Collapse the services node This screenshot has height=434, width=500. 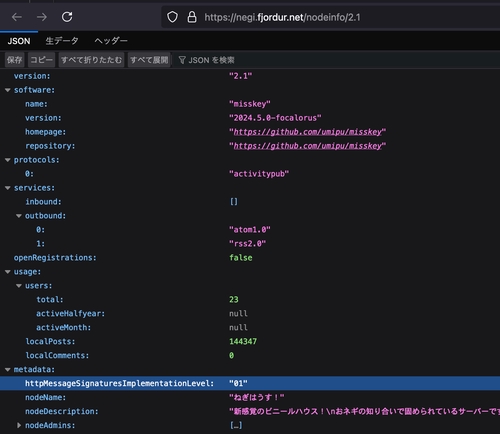point(8,188)
